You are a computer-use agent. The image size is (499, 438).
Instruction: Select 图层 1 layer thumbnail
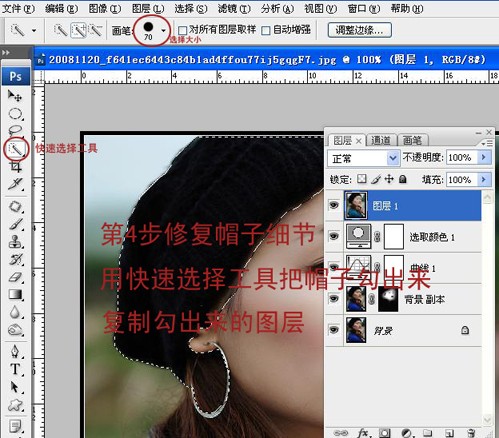click(x=356, y=205)
